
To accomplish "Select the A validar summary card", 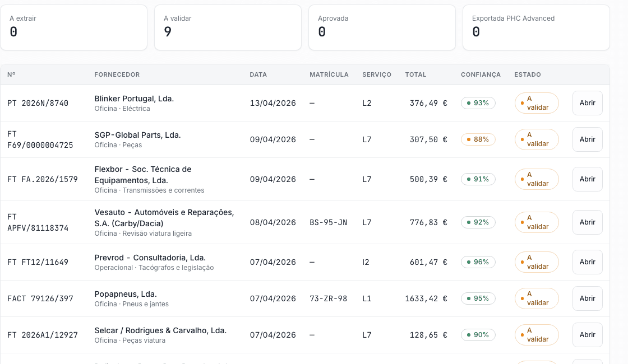I will coord(228,27).
